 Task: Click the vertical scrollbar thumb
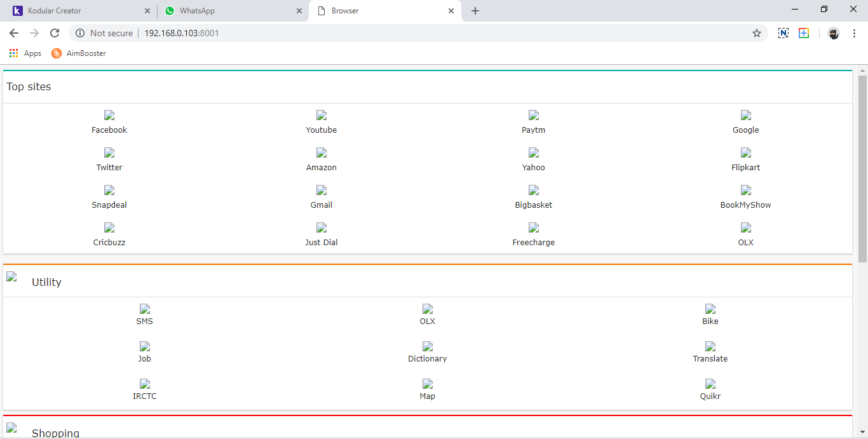point(862,168)
